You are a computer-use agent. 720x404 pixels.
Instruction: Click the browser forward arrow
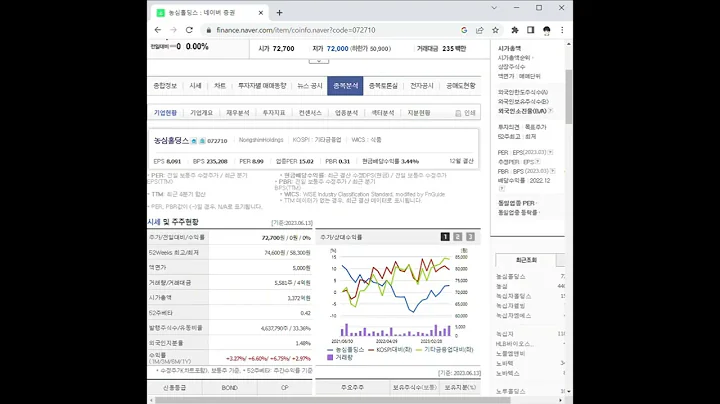(174, 30)
